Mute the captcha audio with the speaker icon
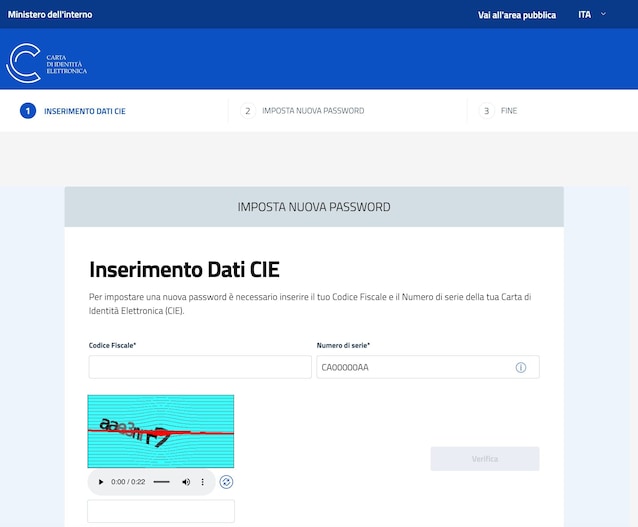Image resolution: width=638 pixels, height=527 pixels. (185, 482)
